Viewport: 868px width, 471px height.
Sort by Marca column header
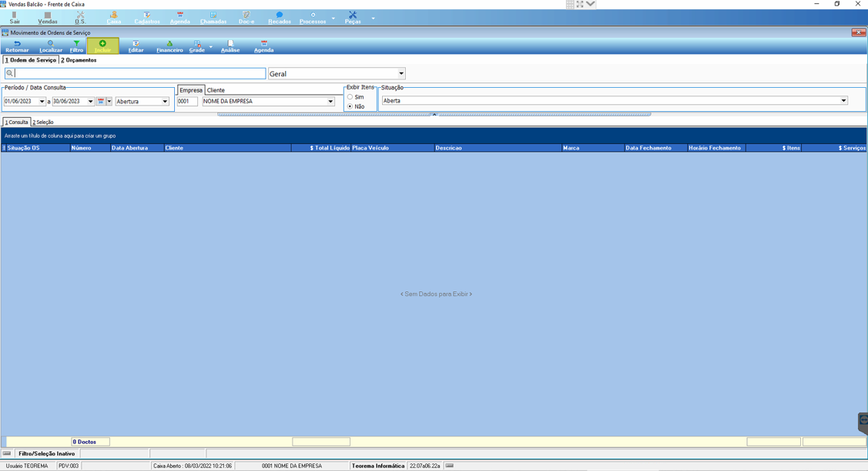(x=593, y=148)
